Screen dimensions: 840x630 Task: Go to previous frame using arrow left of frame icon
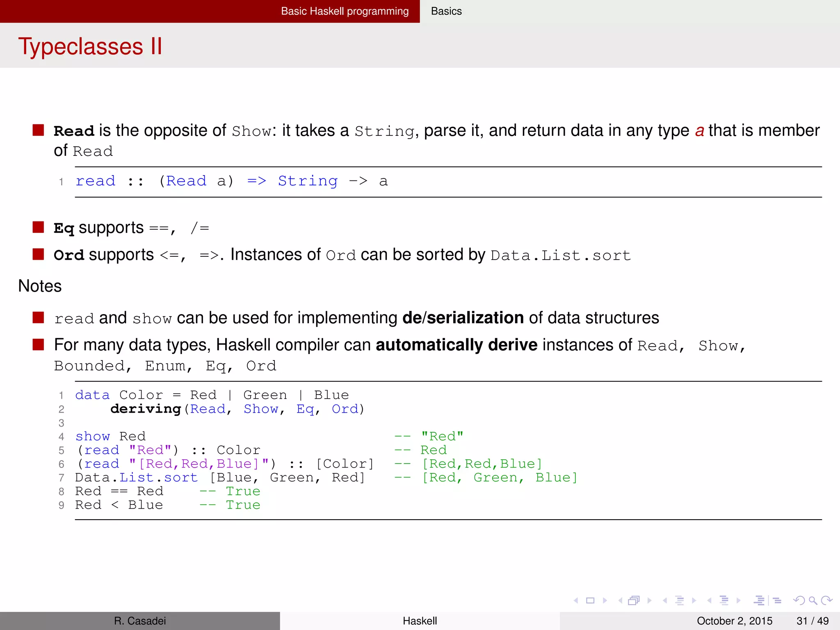coord(621,600)
